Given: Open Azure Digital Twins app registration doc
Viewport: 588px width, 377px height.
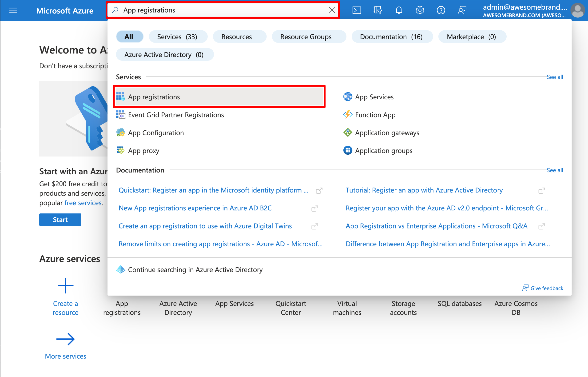Looking at the screenshot, I should click(205, 226).
